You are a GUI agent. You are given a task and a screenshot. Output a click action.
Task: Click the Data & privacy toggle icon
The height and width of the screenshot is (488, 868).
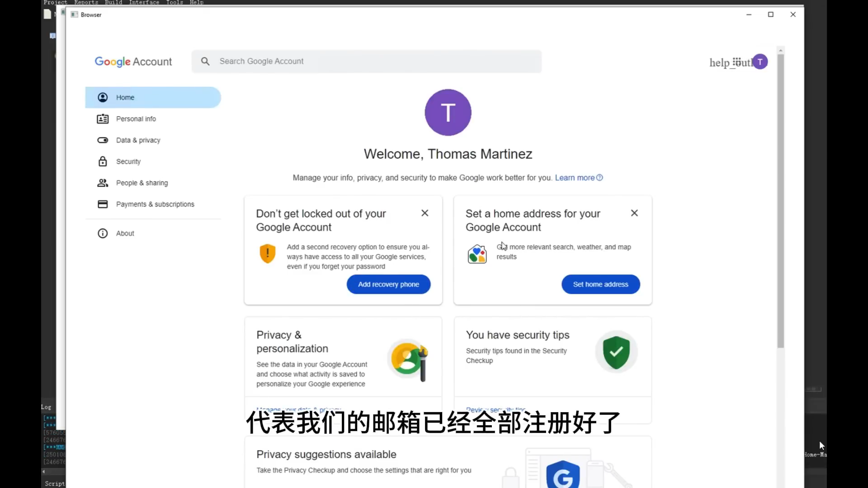pos(103,140)
